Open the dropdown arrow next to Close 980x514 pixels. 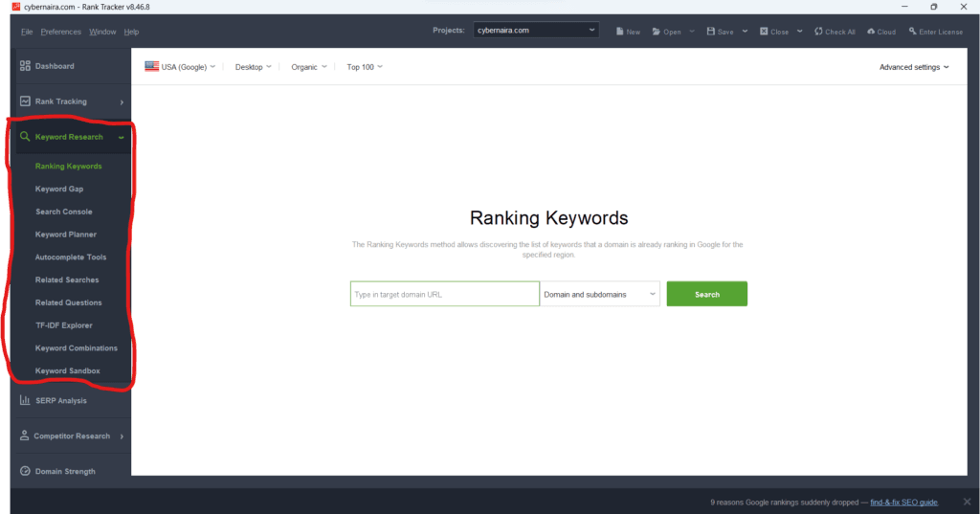point(799,32)
